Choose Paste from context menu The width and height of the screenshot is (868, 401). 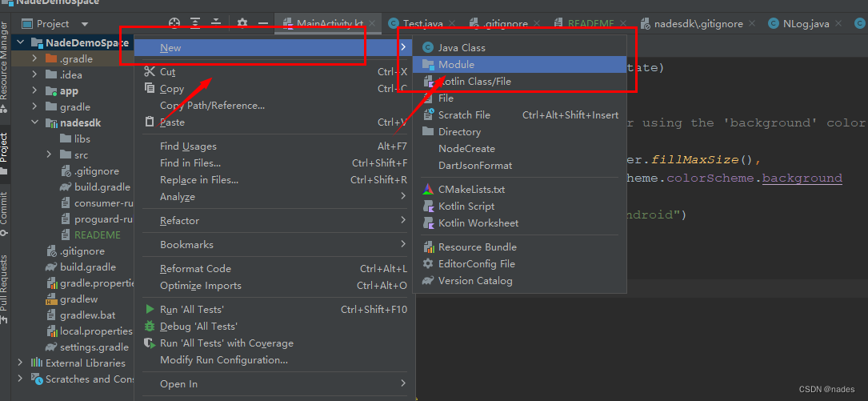274,122
